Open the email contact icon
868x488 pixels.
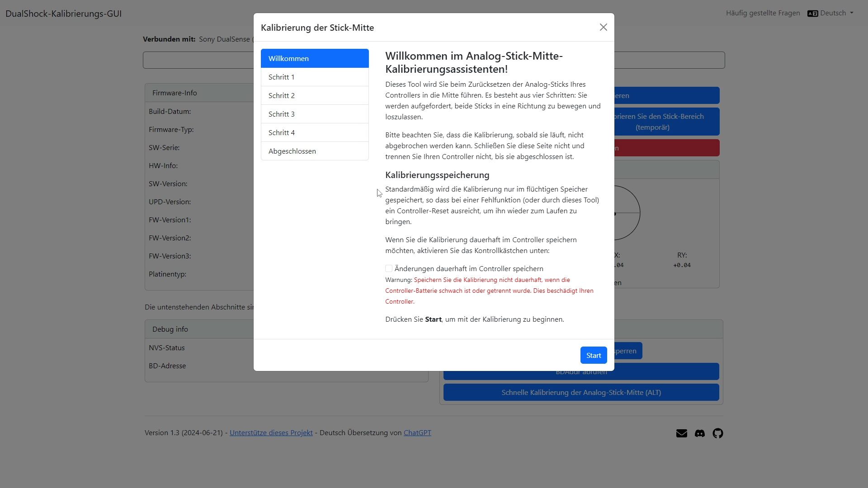681,433
